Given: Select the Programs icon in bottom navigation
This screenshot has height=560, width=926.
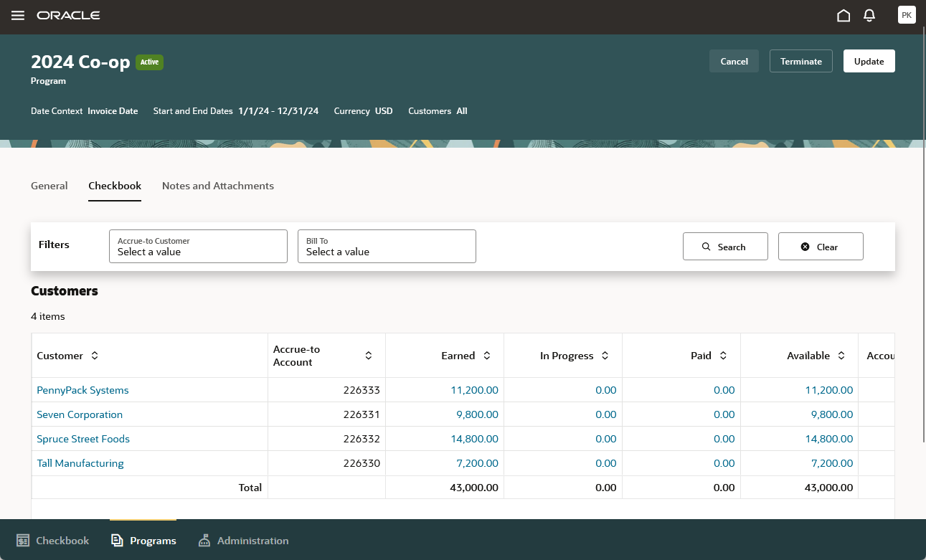Looking at the screenshot, I should [117, 540].
